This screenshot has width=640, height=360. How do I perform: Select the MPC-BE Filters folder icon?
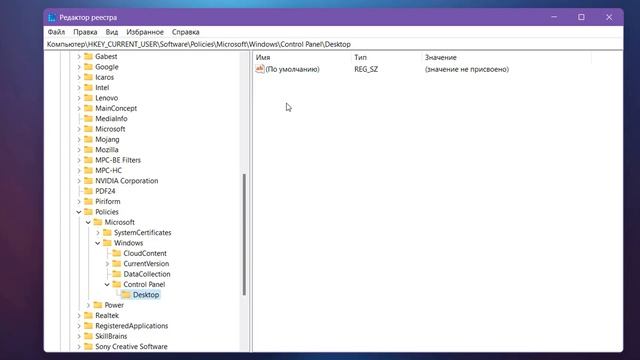(88, 160)
